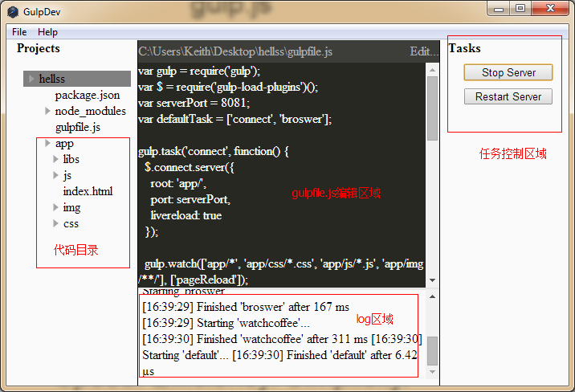Click the "root: 'app/'" code line
Viewport: 575px width, 392px height.
click(x=178, y=183)
